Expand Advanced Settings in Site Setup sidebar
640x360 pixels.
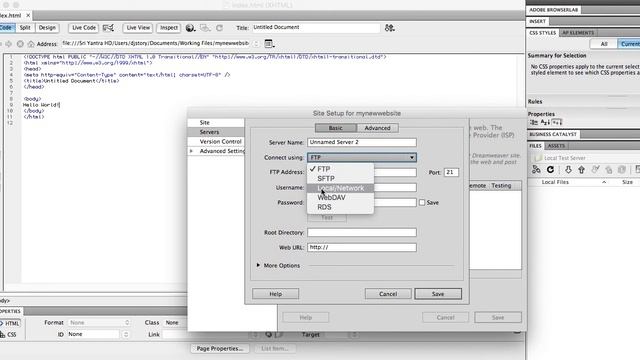(x=191, y=151)
